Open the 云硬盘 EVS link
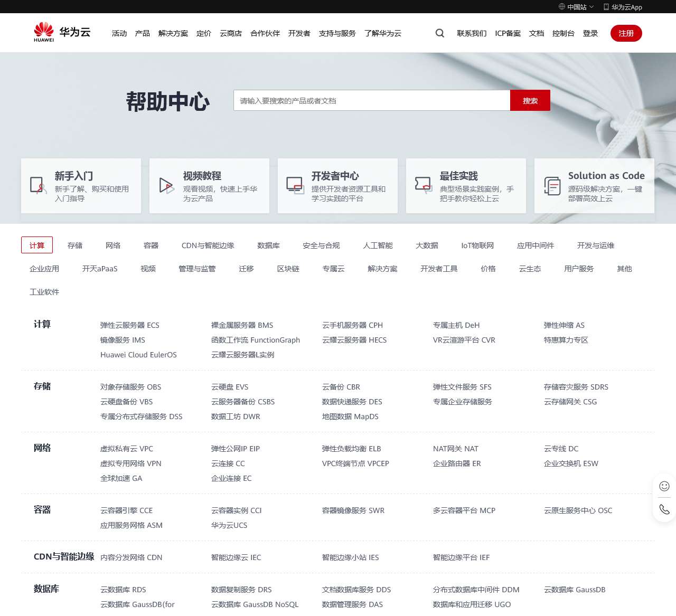Viewport: 676px width, 616px height. point(230,387)
